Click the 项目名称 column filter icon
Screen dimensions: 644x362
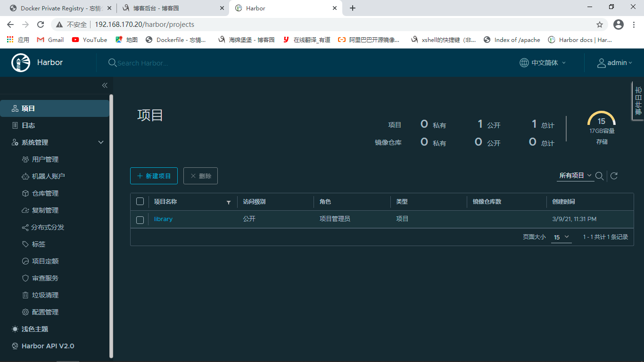[x=229, y=202]
